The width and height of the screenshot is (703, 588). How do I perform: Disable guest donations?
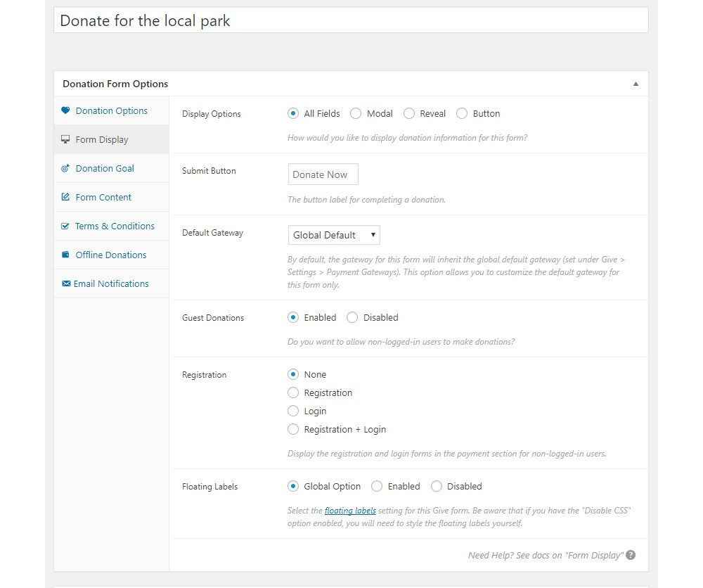[x=352, y=317]
